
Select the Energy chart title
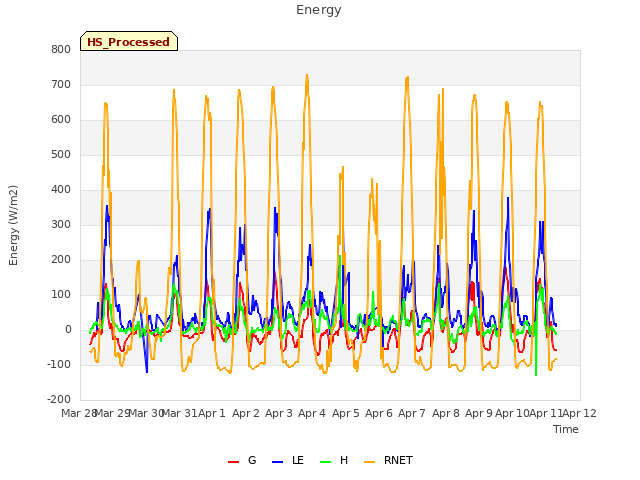click(319, 10)
